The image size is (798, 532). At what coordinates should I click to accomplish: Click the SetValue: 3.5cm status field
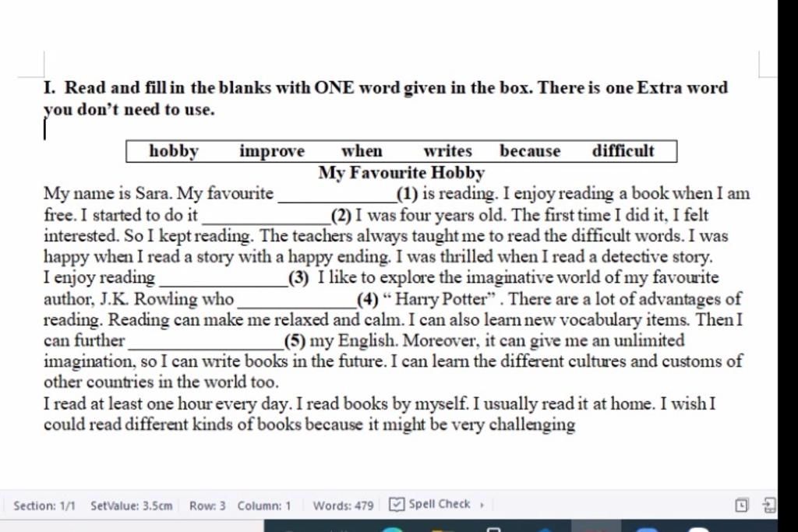(131, 506)
